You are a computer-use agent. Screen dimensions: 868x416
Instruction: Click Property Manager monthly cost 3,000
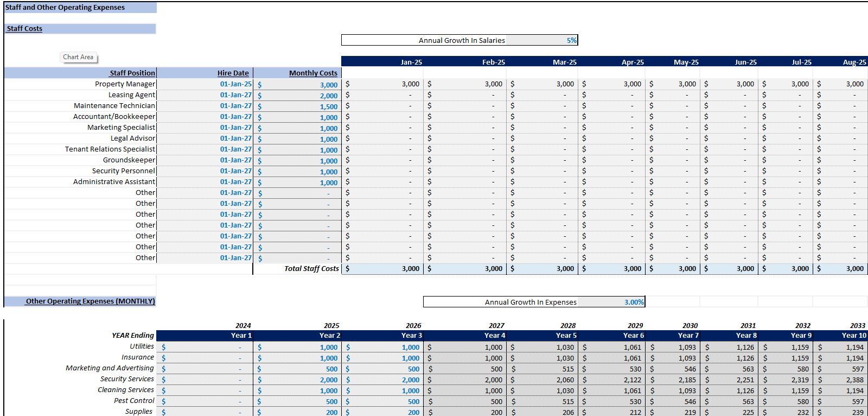tap(329, 85)
